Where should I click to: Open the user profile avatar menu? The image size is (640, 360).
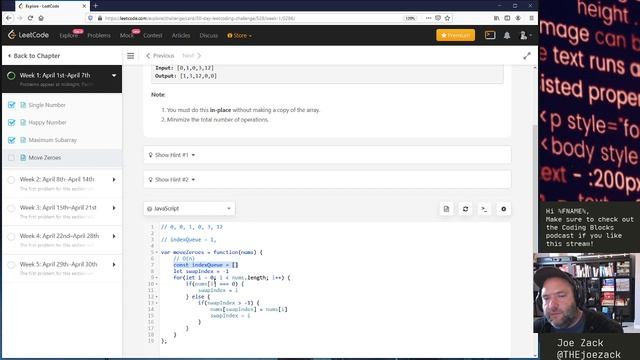525,36
